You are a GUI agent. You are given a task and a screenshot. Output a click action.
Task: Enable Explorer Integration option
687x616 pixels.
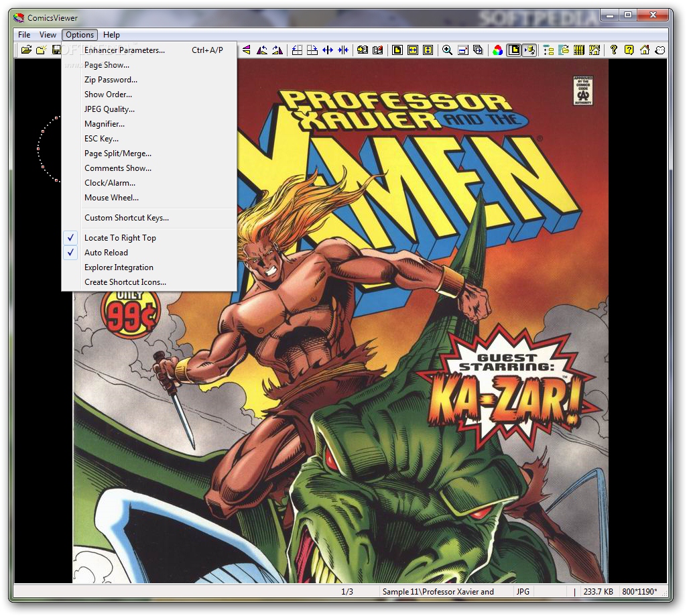coord(149,267)
